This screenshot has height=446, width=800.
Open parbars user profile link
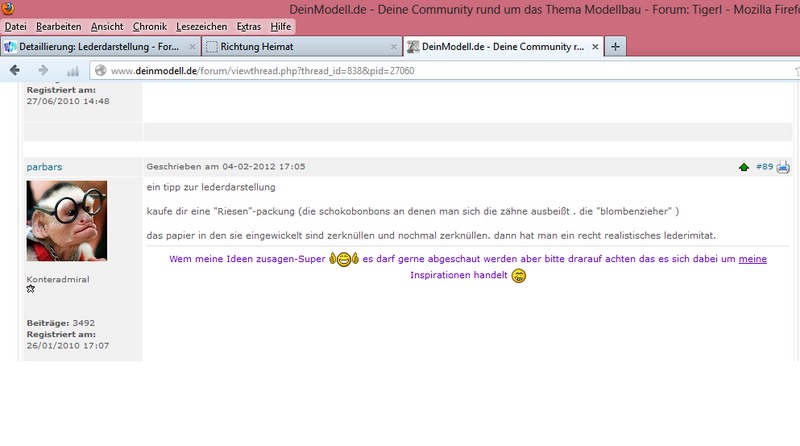(44, 167)
